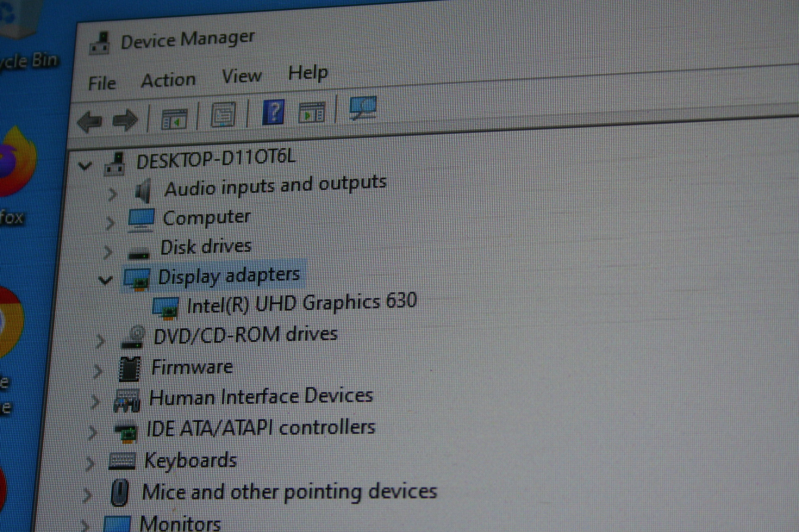This screenshot has width=799, height=532.
Task: Click the Monitors icon
Action: 117,524
